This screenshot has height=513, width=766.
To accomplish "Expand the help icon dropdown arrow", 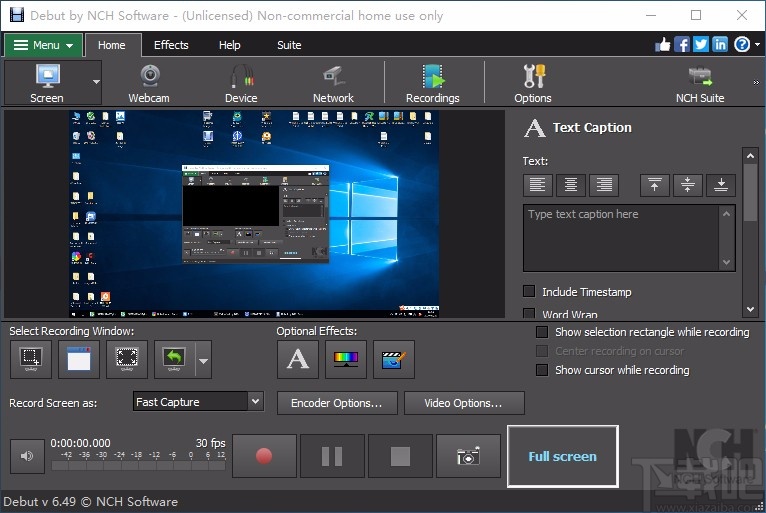I will pyautogui.click(x=757, y=44).
